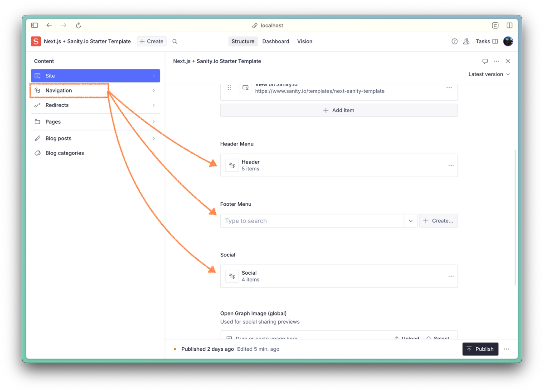This screenshot has height=392, width=544.
Task: Toggle the browser sidebar icon
Action: click(34, 25)
